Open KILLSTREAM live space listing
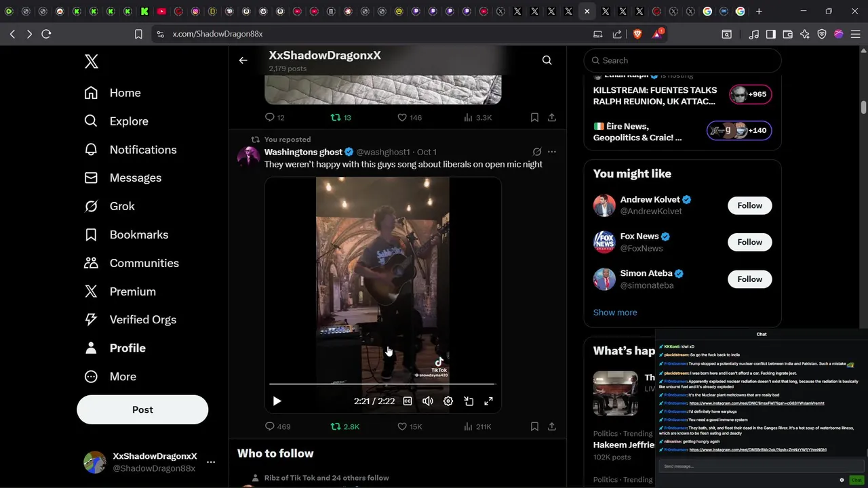The image size is (868, 488). click(682, 96)
